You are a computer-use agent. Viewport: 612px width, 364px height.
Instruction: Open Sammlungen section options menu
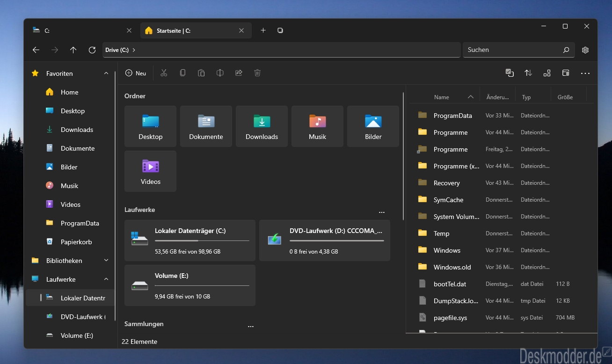point(251,326)
